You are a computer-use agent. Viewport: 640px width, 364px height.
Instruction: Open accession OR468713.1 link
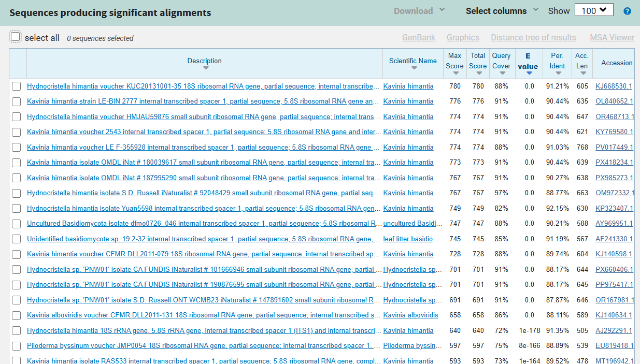(x=615, y=117)
